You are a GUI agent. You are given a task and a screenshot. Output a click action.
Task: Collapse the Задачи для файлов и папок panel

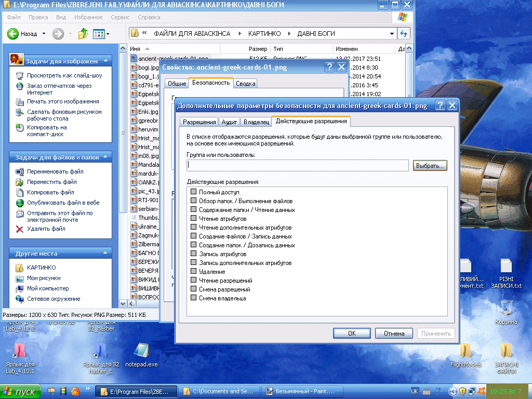tap(105, 157)
